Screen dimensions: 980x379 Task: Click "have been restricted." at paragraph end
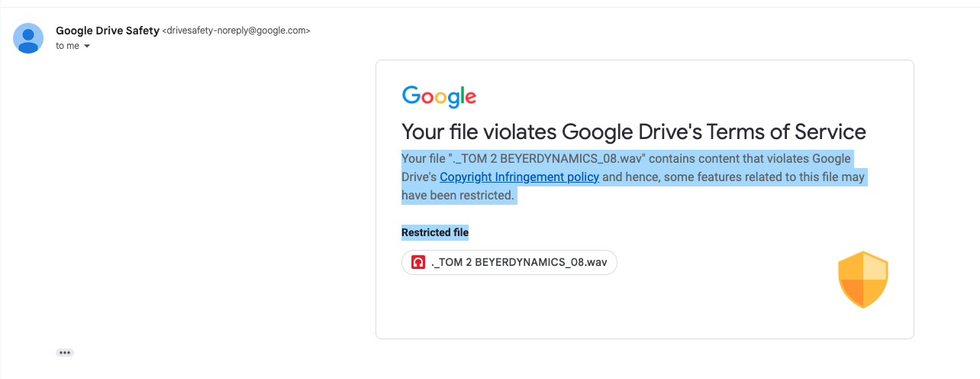coord(459,196)
